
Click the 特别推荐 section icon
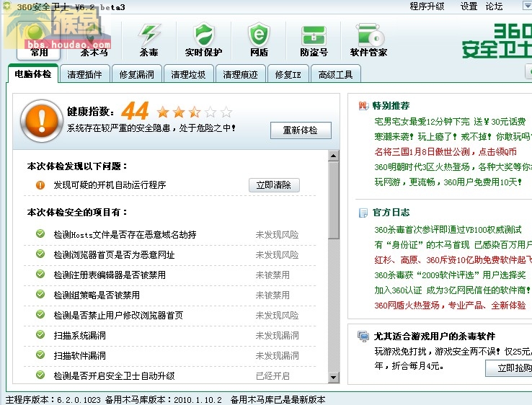tap(363, 106)
